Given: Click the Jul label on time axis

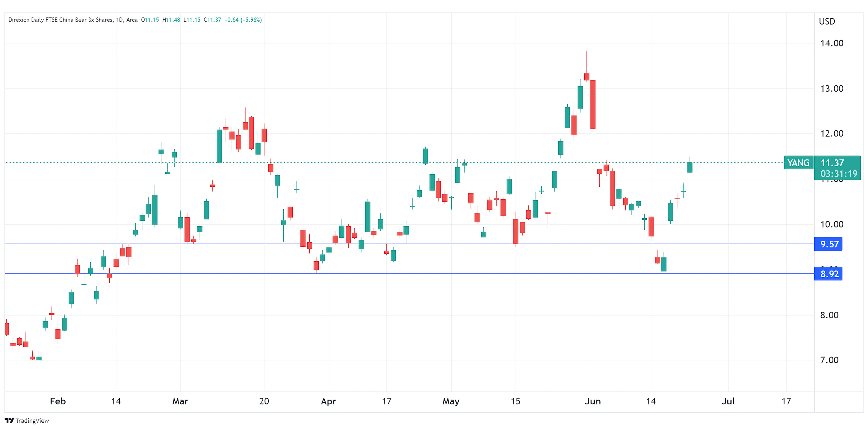Looking at the screenshot, I should 728,401.
